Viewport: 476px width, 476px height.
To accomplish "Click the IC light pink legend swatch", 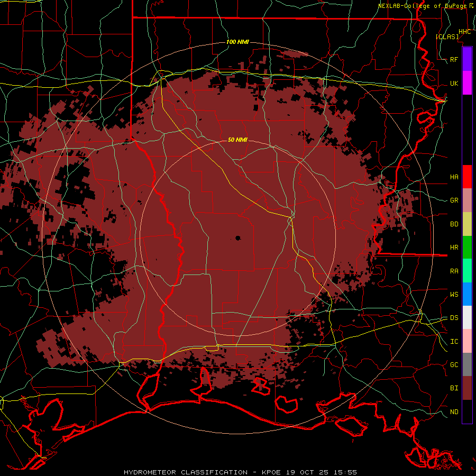I will click(x=467, y=341).
